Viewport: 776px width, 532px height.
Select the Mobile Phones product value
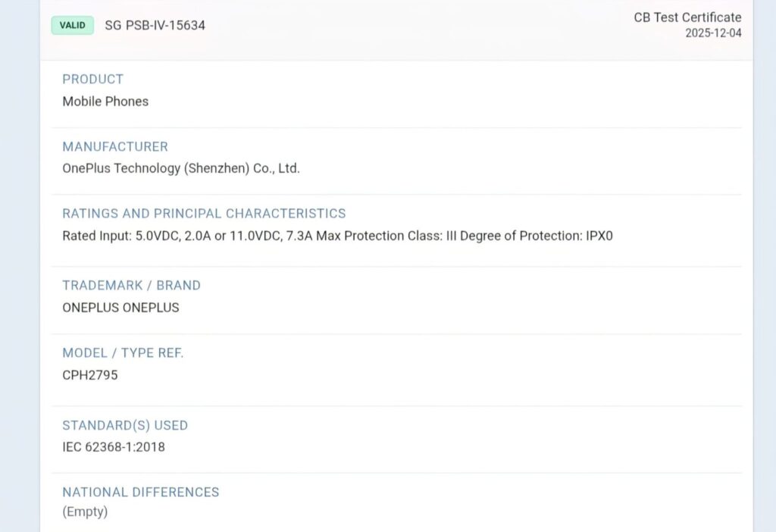105,101
